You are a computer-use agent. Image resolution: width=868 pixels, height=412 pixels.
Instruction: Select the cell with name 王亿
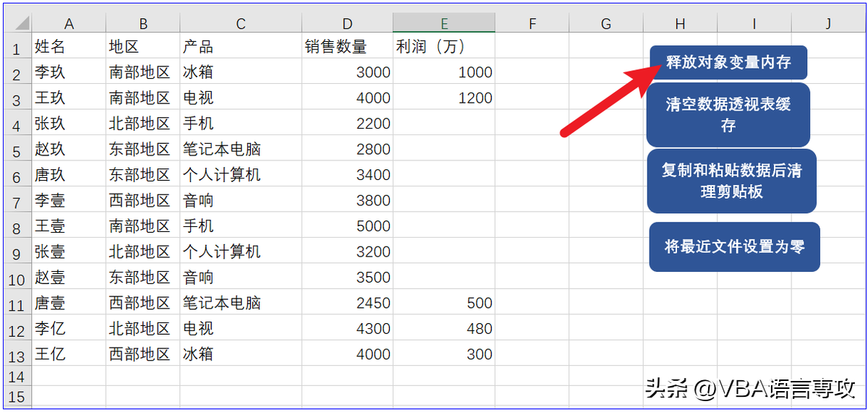click(x=69, y=354)
